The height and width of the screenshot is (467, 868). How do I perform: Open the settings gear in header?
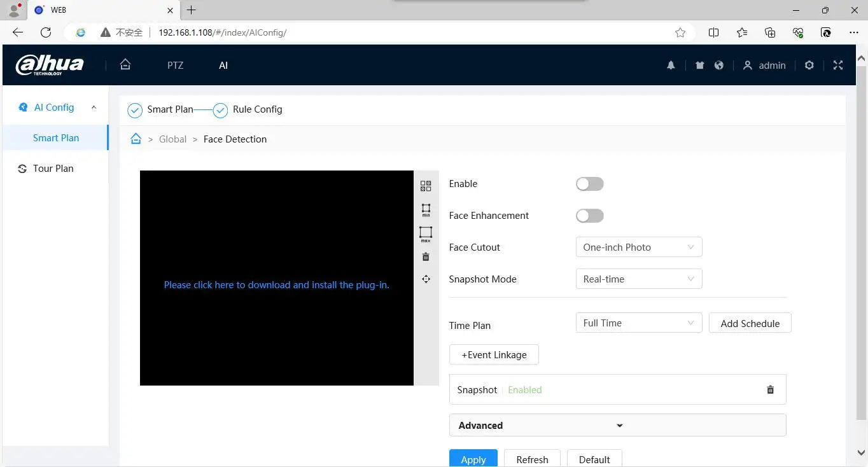pyautogui.click(x=809, y=66)
